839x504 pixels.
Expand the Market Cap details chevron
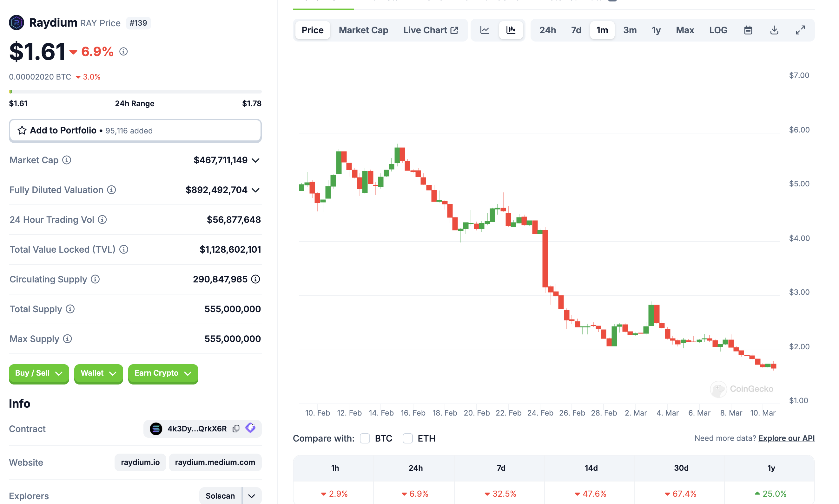pos(256,160)
